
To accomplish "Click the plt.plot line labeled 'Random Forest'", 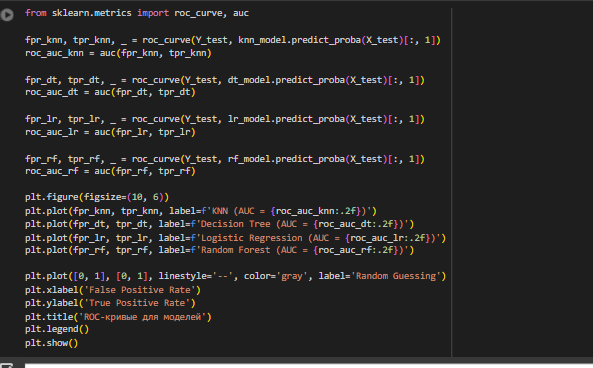I will (x=220, y=250).
